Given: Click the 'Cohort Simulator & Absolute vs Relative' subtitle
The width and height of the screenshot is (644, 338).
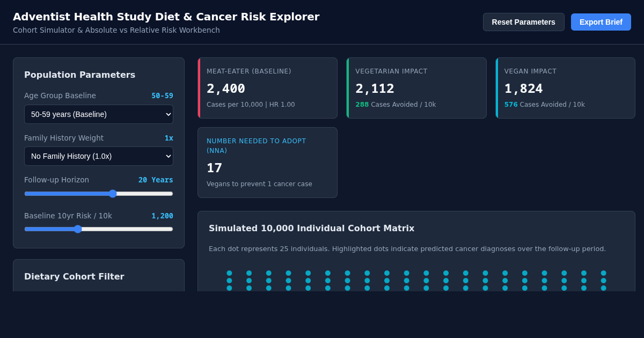Looking at the screenshot, I should [x=116, y=30].
